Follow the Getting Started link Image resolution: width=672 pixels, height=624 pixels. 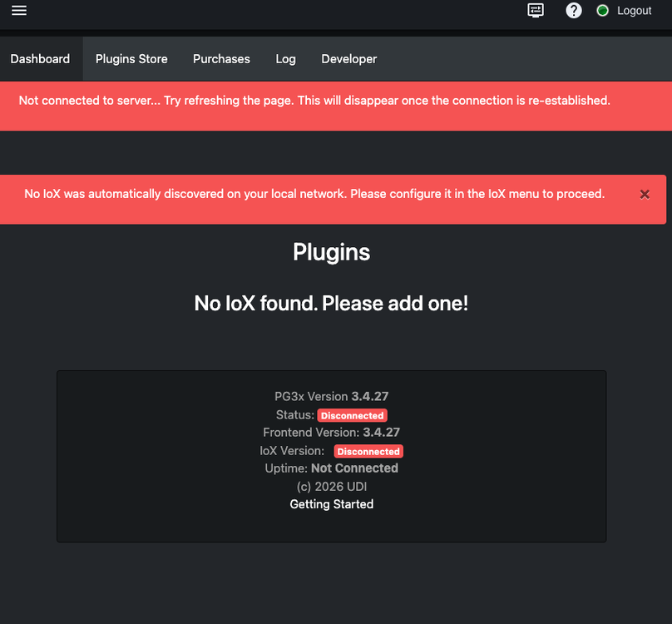pos(332,504)
